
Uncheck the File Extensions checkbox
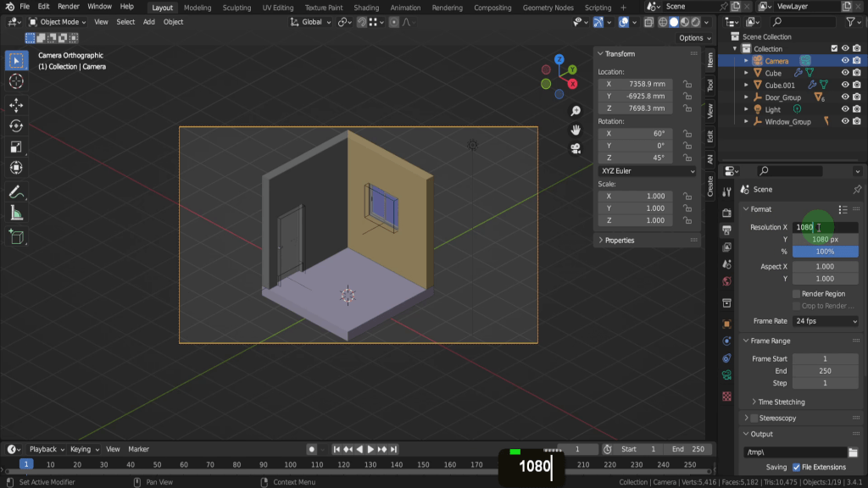tap(796, 467)
